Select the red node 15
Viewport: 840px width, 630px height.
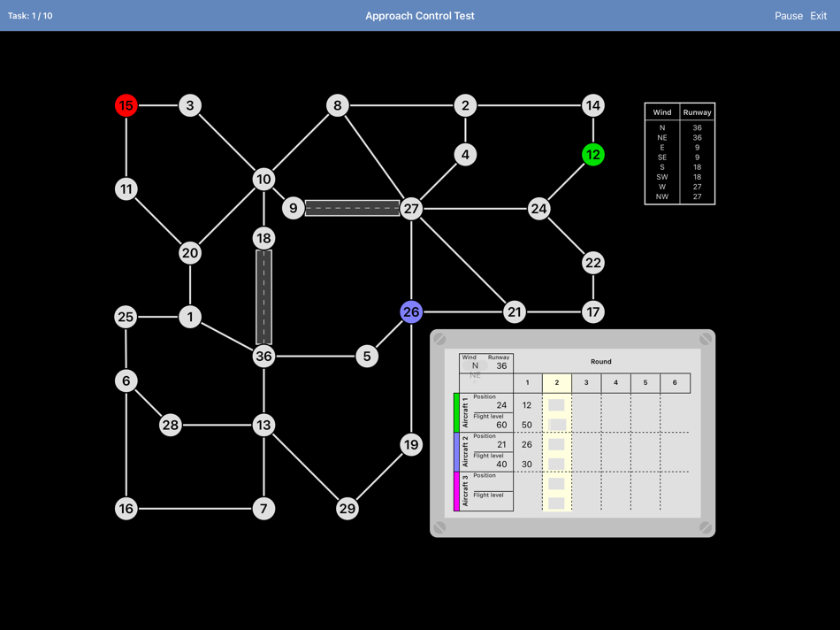[126, 105]
